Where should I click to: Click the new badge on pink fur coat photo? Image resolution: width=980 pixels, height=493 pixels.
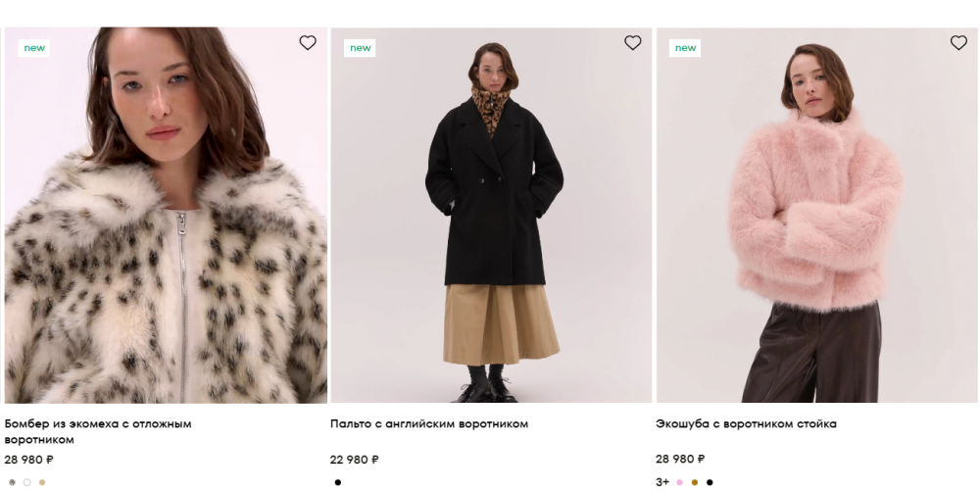coord(685,48)
